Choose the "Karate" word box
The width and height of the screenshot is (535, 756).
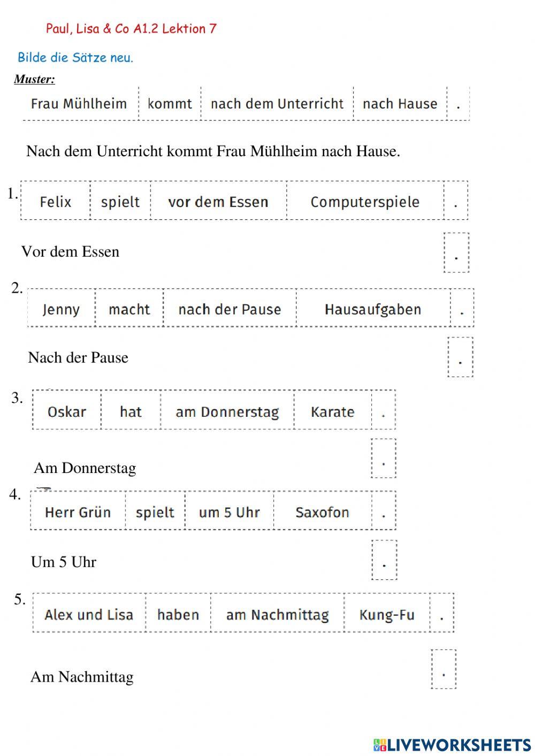pos(332,411)
